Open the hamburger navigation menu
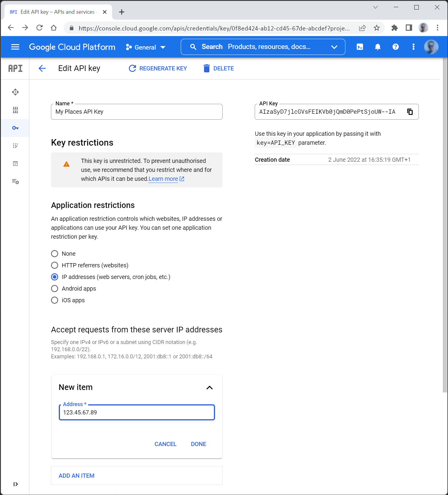 coord(15,47)
